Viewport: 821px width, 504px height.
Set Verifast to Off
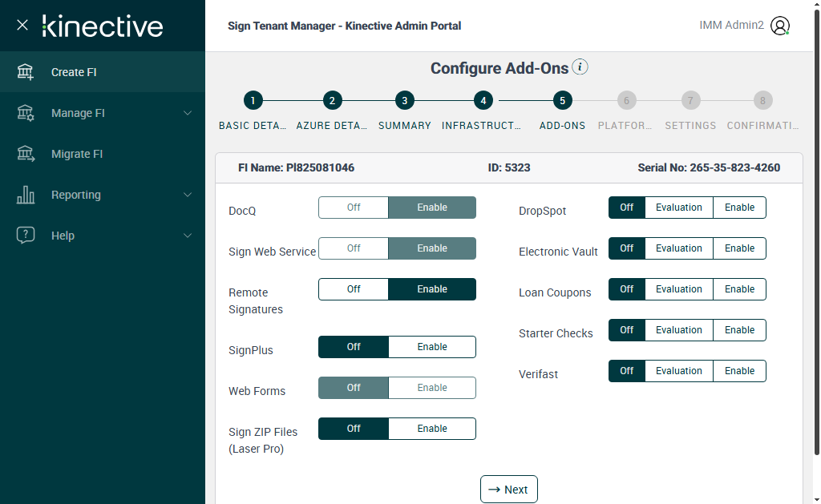tap(627, 370)
